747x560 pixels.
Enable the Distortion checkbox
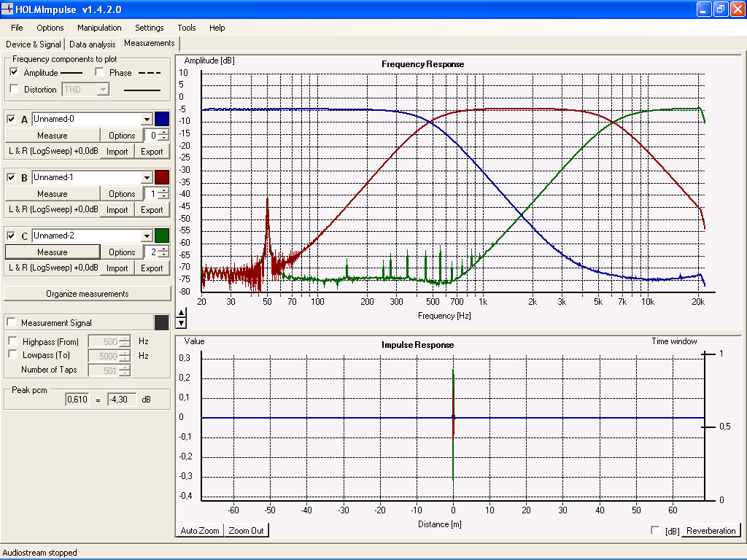[15, 89]
